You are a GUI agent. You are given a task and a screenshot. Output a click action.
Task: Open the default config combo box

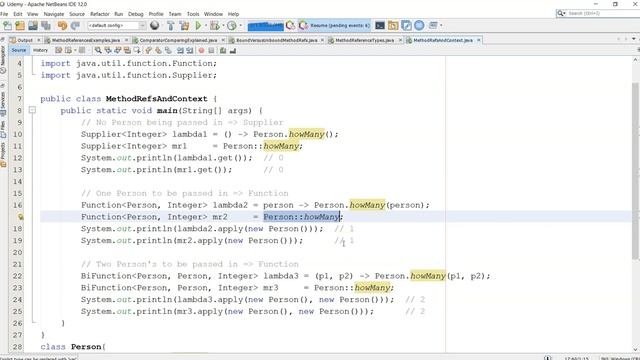click(x=116, y=25)
